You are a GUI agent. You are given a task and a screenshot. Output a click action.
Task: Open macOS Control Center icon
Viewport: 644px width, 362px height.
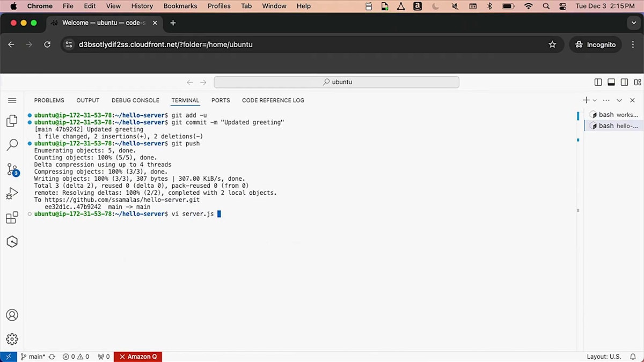(562, 6)
